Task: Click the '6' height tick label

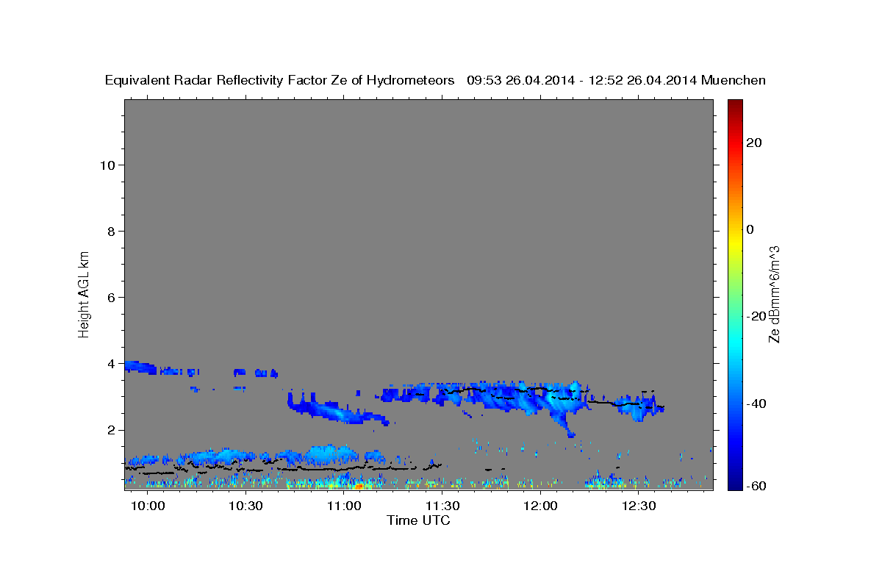Action: 112,298
